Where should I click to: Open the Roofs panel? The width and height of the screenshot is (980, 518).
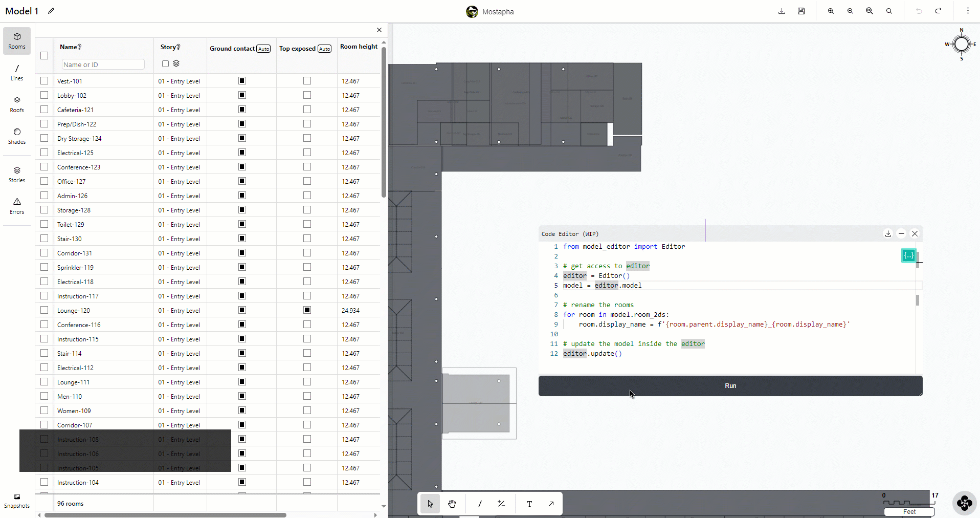17,104
